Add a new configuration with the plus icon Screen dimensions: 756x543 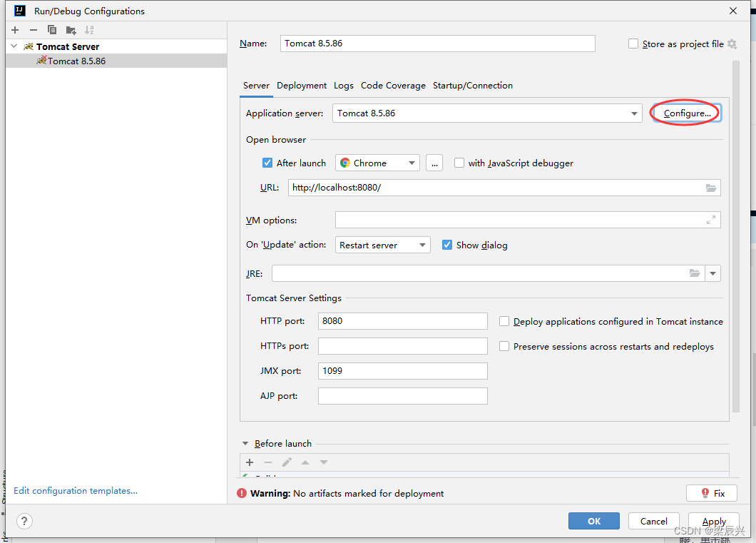pyautogui.click(x=15, y=30)
